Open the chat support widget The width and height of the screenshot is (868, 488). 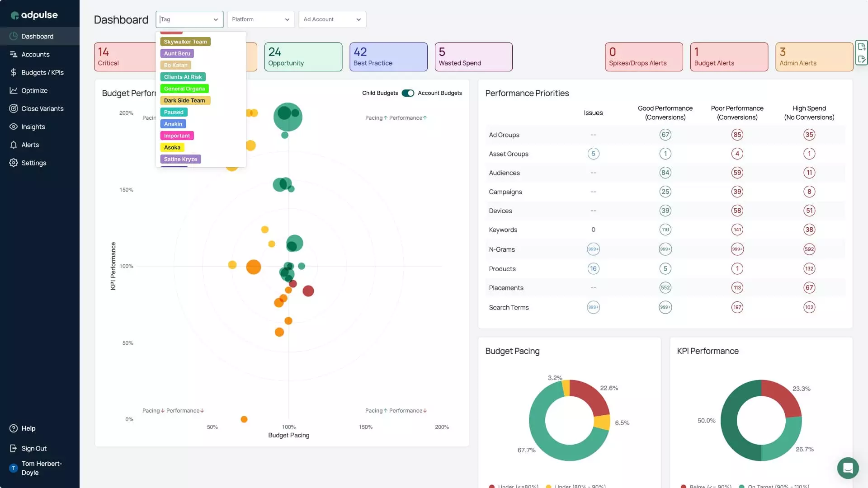(x=848, y=468)
